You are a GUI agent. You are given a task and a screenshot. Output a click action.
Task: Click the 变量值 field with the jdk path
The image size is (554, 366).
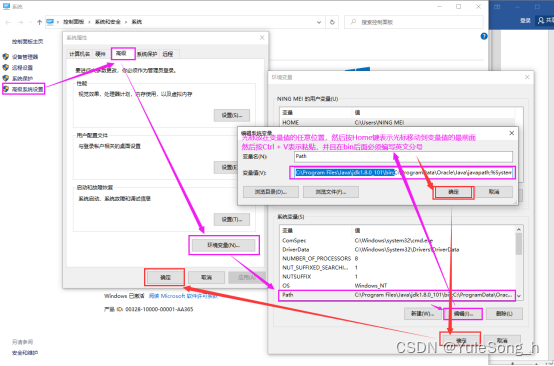[403, 173]
